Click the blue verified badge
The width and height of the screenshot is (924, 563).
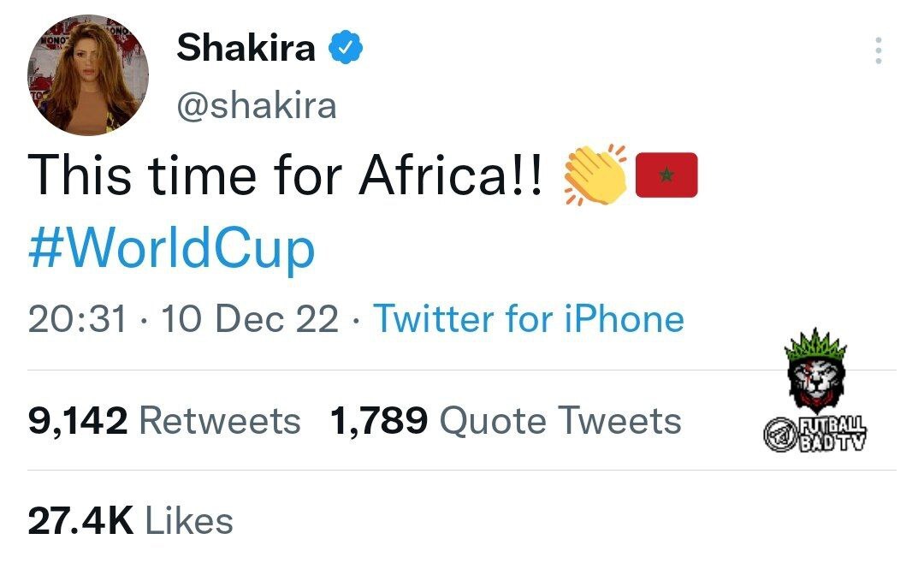pyautogui.click(x=346, y=47)
